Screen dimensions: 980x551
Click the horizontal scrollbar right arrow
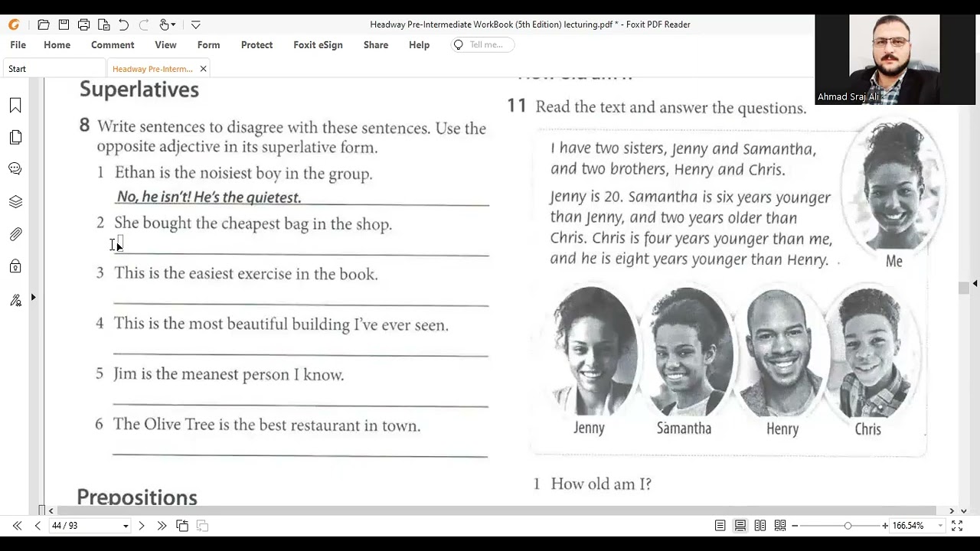952,510
